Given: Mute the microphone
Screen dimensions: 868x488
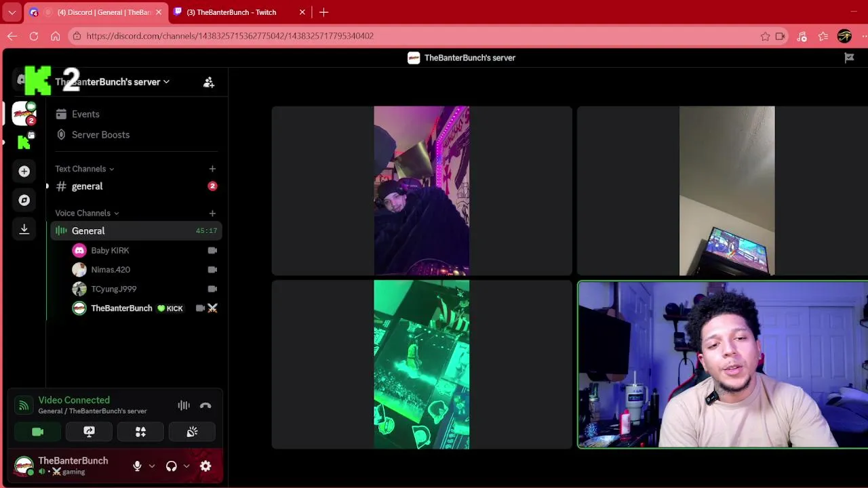Looking at the screenshot, I should (137, 466).
